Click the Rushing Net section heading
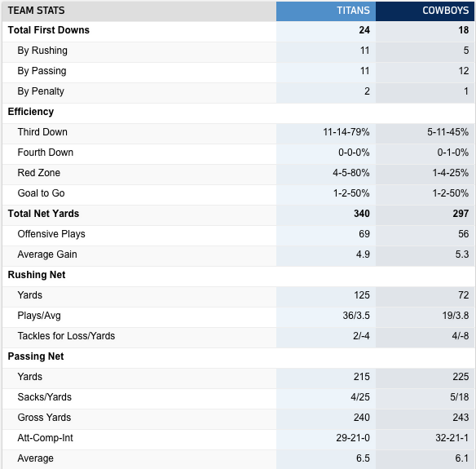 [37, 275]
